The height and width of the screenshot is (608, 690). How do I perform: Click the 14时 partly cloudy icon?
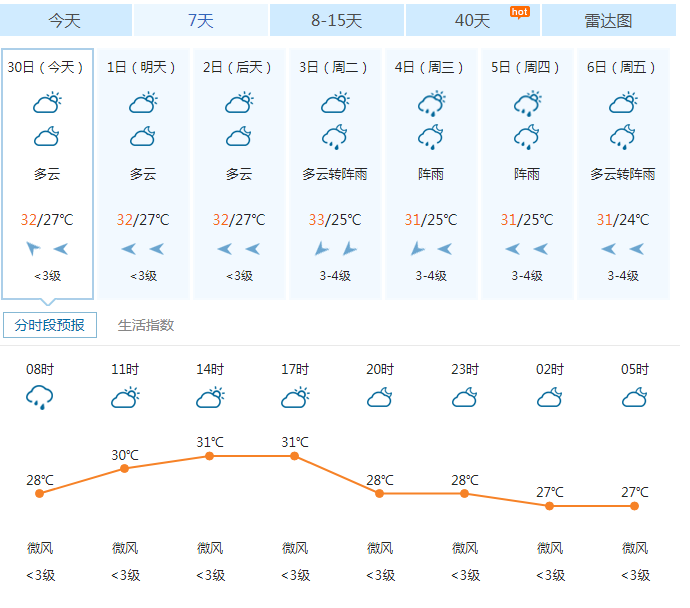point(210,398)
